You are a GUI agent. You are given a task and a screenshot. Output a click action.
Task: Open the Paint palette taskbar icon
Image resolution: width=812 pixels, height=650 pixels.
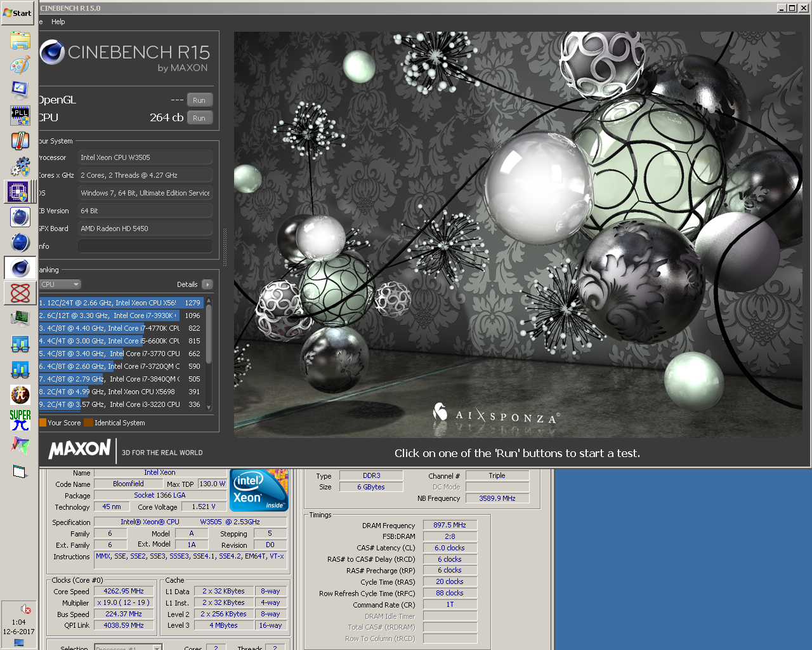(20, 65)
